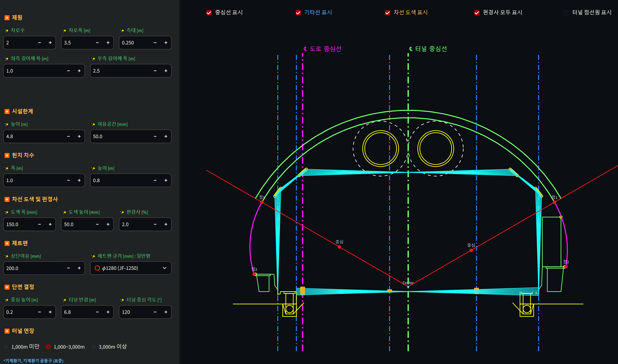Image resolution: width=618 pixels, height=364 pixels.
Task: Select 3,000m 이상 tunnel length option
Action: (94, 347)
